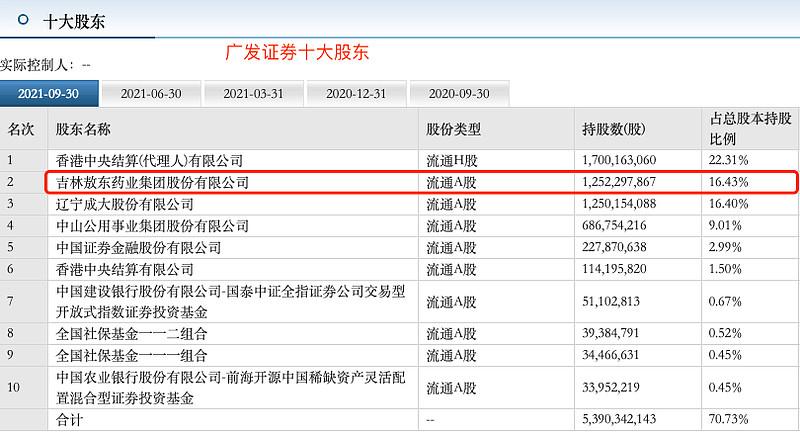800x433 pixels.
Task: Click share count 1,252,297,867
Action: coord(619,182)
